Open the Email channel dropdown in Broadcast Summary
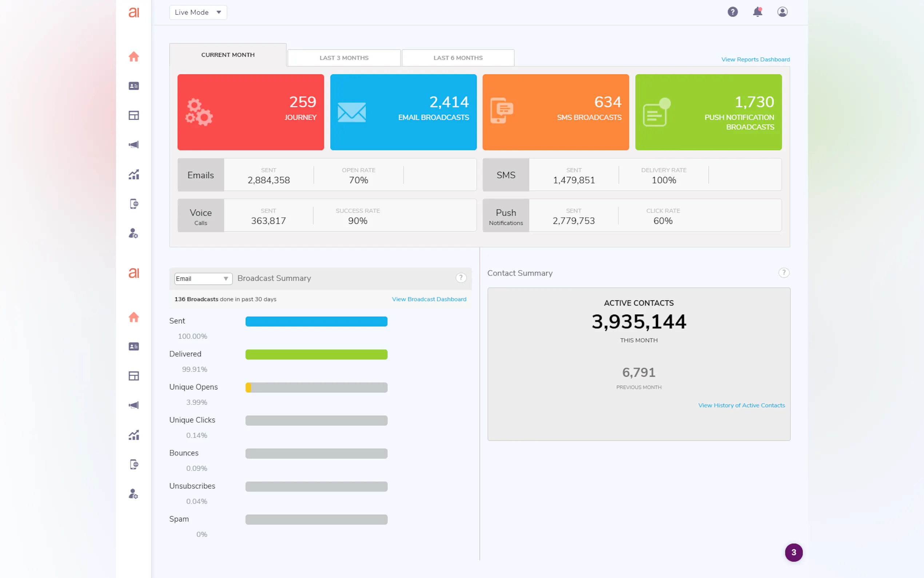The image size is (924, 578). pyautogui.click(x=203, y=279)
